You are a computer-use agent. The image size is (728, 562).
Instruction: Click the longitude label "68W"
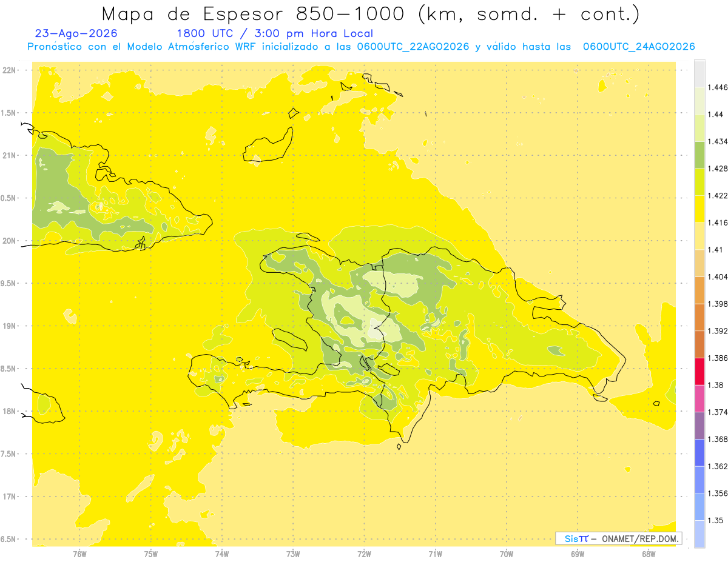click(x=649, y=554)
